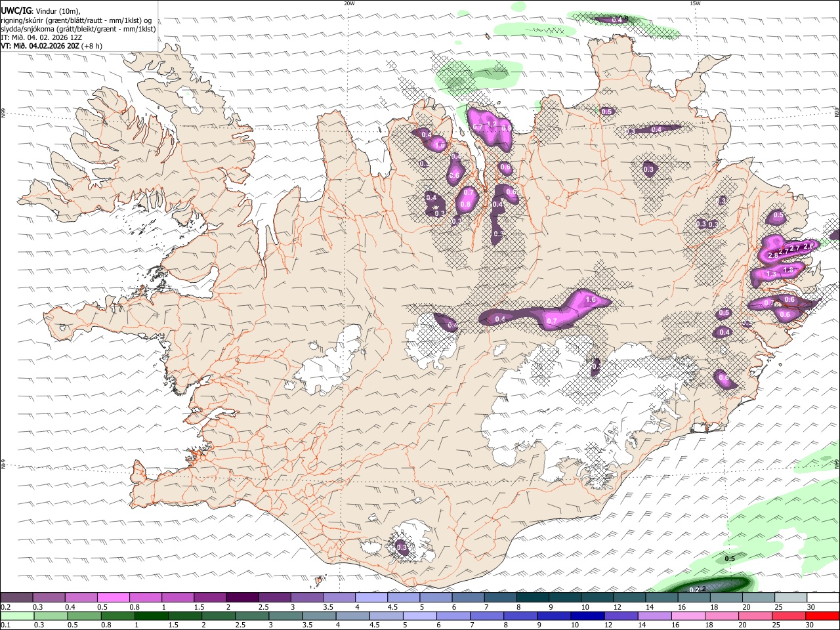Pick the light pink 16 rain legend swatch
Viewport: 840px width, 630px height.
688,616
